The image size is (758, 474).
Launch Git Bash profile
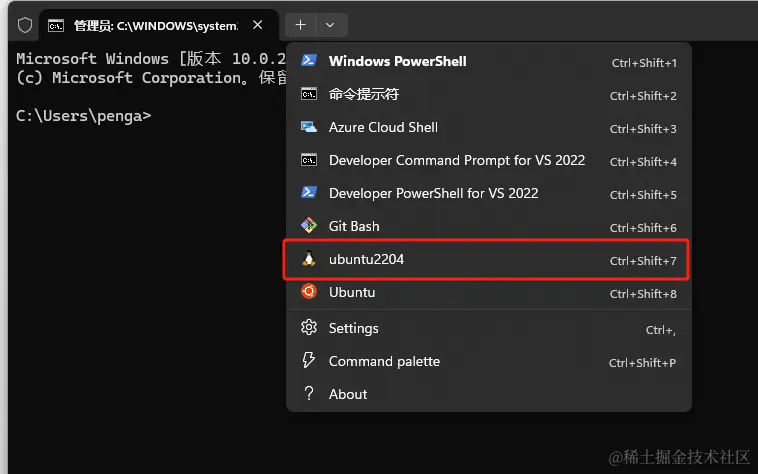click(488, 226)
